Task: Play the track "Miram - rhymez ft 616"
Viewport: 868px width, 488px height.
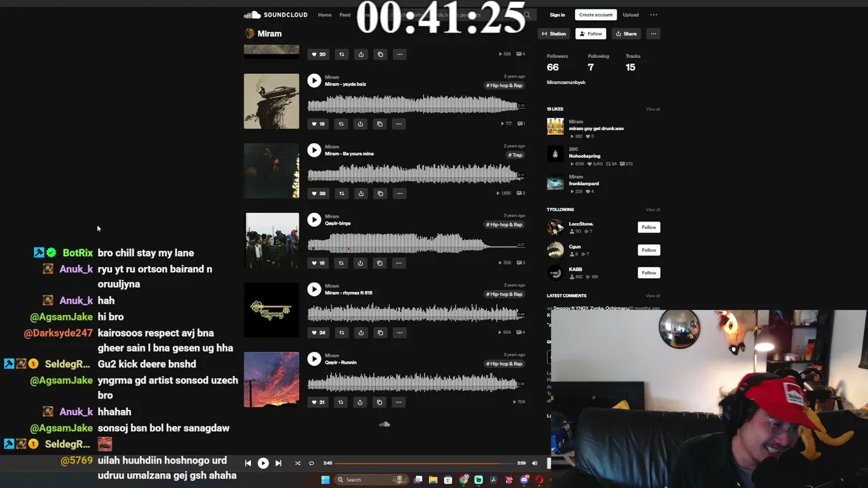Action: coord(314,289)
